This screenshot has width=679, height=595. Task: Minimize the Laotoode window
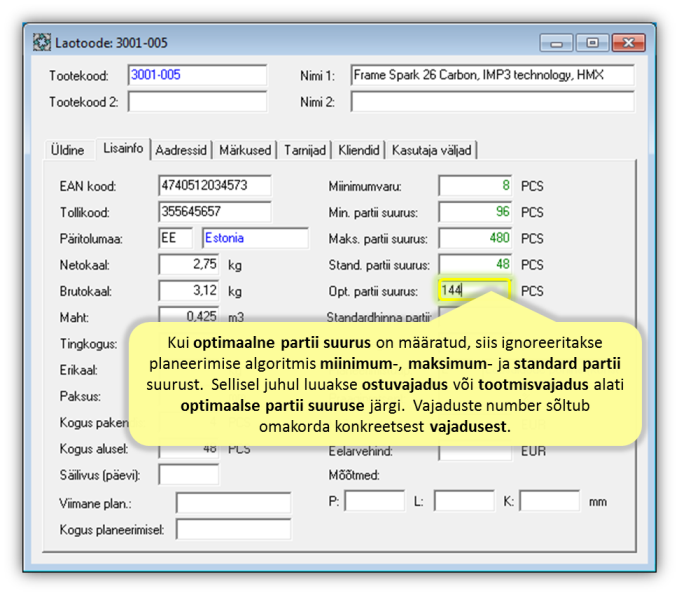(556, 43)
